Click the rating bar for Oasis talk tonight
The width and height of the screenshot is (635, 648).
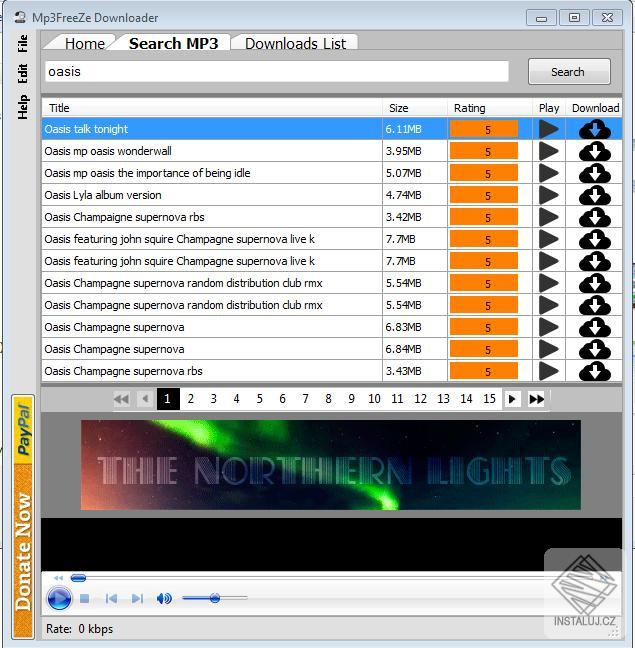click(484, 129)
